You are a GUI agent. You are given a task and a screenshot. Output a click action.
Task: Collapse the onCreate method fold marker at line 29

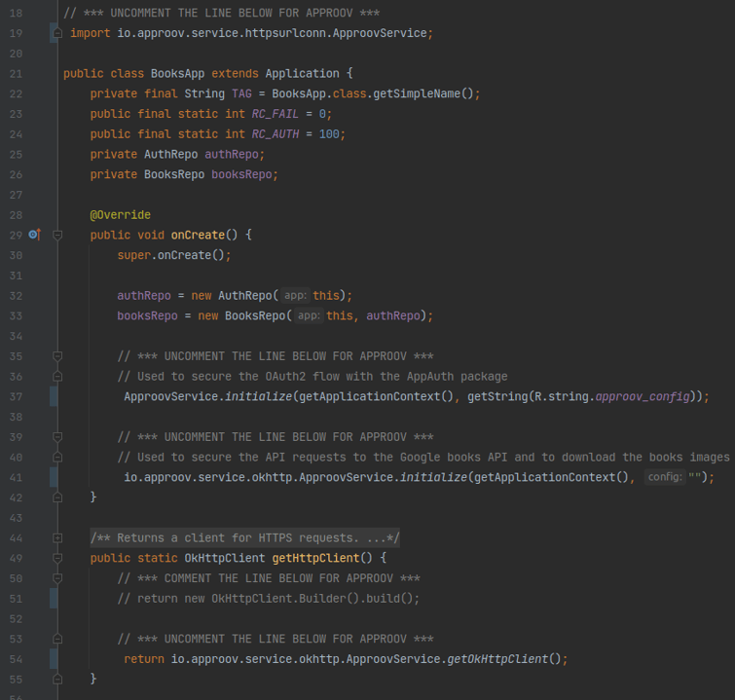(x=57, y=235)
